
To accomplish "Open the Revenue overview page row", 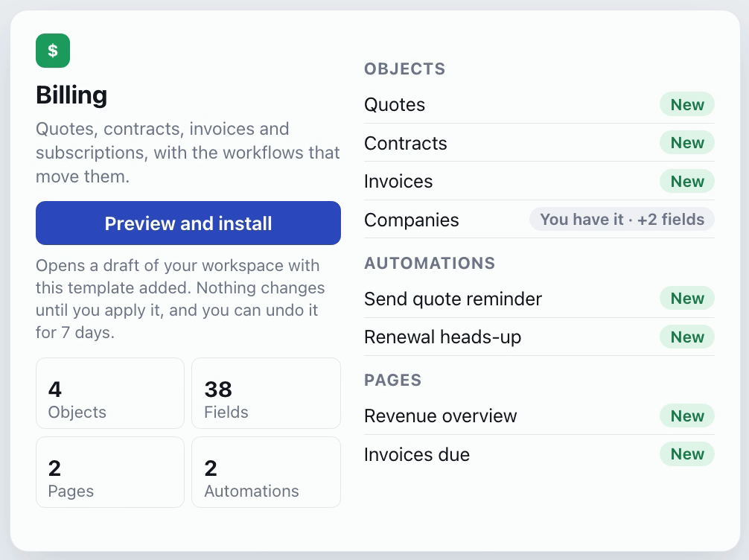I will coord(539,416).
